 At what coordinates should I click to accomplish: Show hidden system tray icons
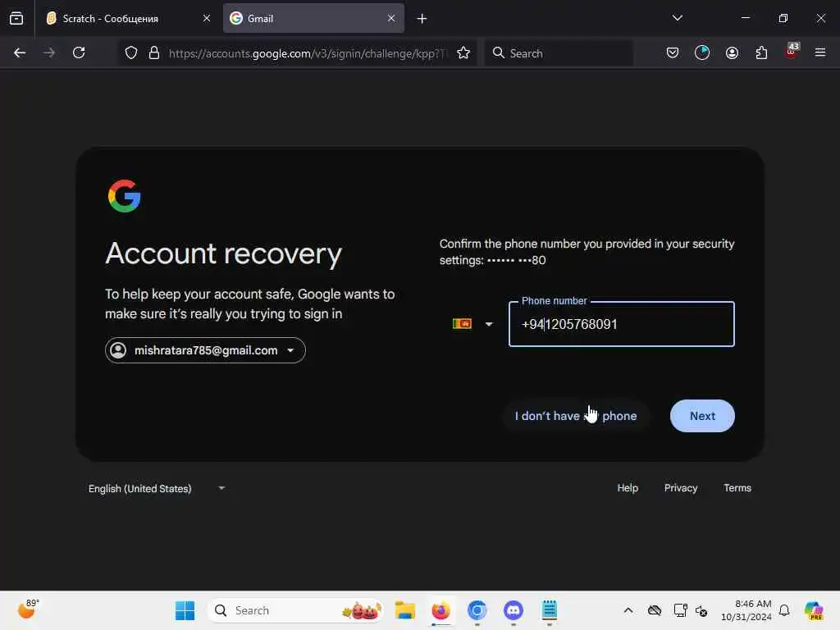coord(628,610)
